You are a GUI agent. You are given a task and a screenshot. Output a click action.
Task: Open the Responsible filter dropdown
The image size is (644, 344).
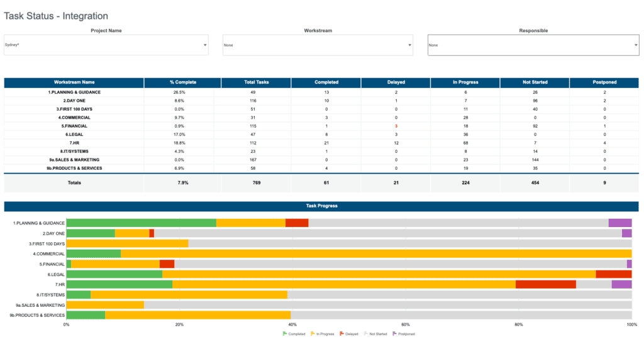(x=635, y=45)
